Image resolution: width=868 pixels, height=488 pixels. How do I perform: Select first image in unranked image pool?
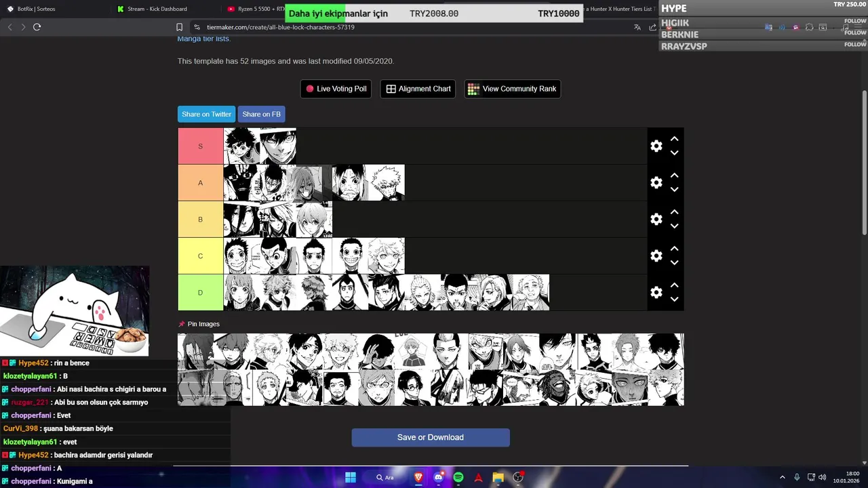pyautogui.click(x=195, y=351)
